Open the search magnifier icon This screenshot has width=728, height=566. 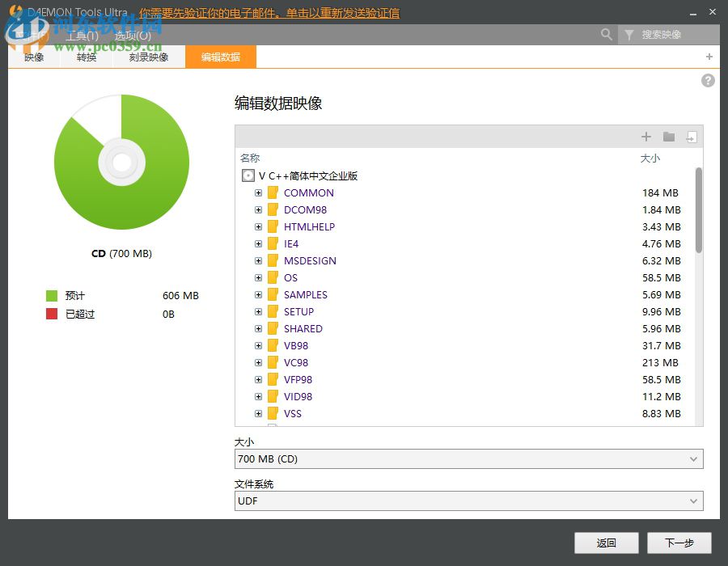click(606, 35)
